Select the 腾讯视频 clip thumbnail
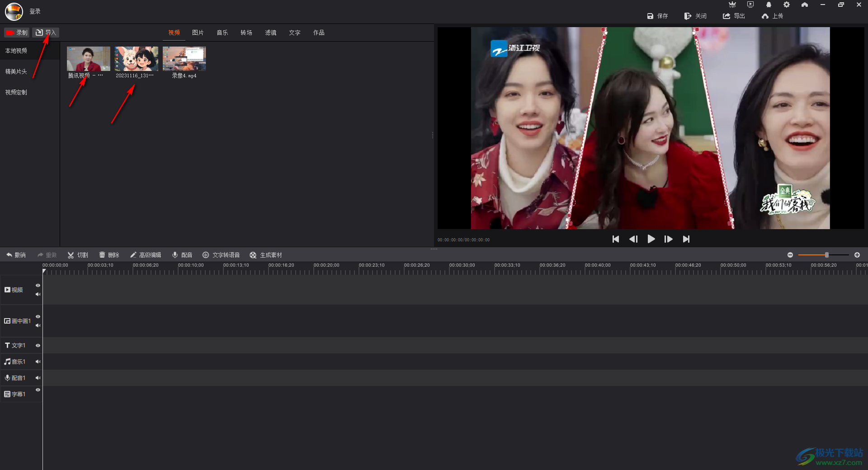Image resolution: width=868 pixels, height=470 pixels. coord(88,59)
